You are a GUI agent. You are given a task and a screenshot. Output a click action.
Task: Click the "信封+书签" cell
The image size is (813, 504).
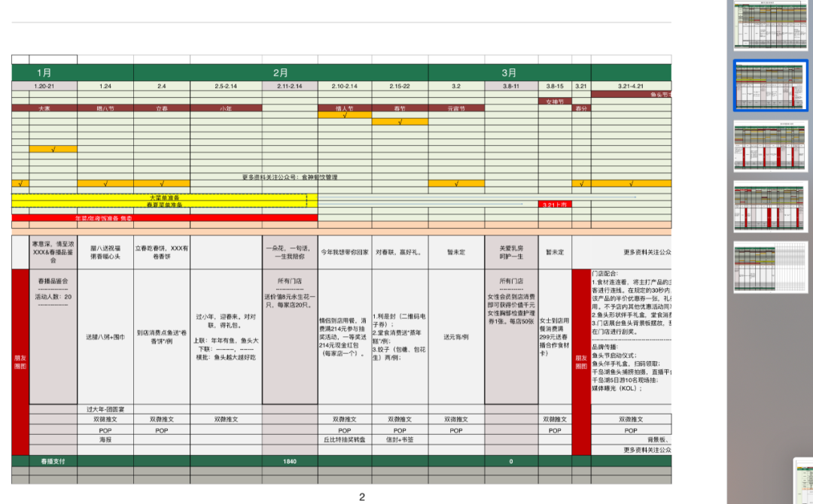coord(400,439)
